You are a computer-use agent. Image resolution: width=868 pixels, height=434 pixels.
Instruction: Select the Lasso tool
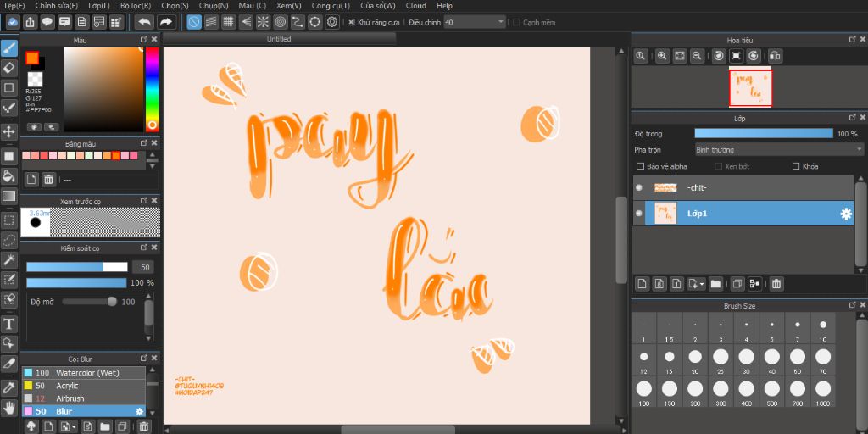pyautogui.click(x=8, y=240)
